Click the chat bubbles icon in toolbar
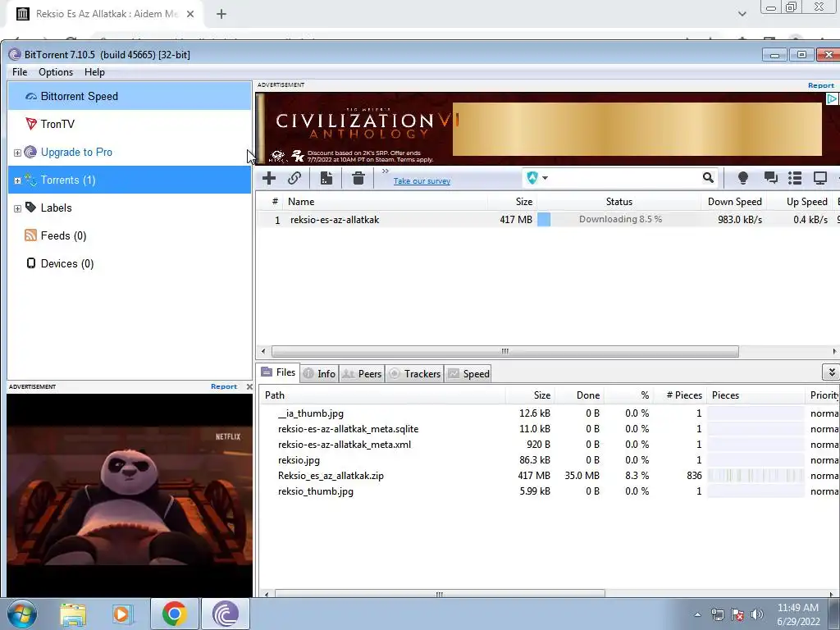840x630 pixels. click(x=771, y=178)
